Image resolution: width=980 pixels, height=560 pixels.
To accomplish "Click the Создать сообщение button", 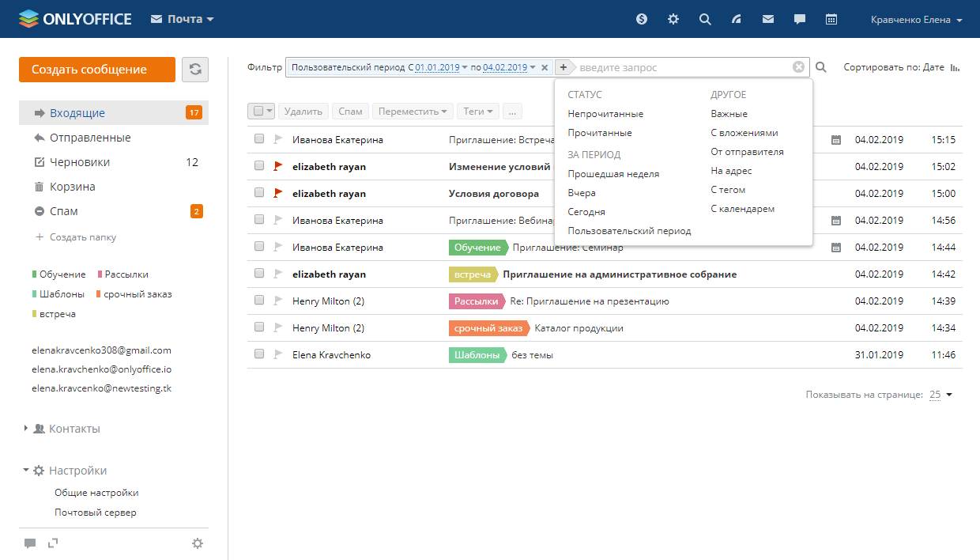I will [96, 70].
